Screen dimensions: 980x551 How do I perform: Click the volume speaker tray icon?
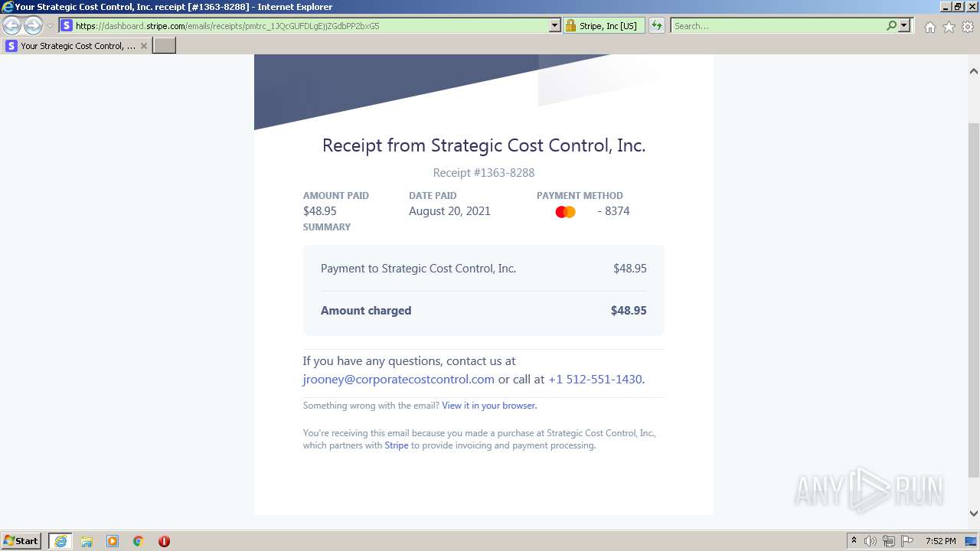point(871,541)
